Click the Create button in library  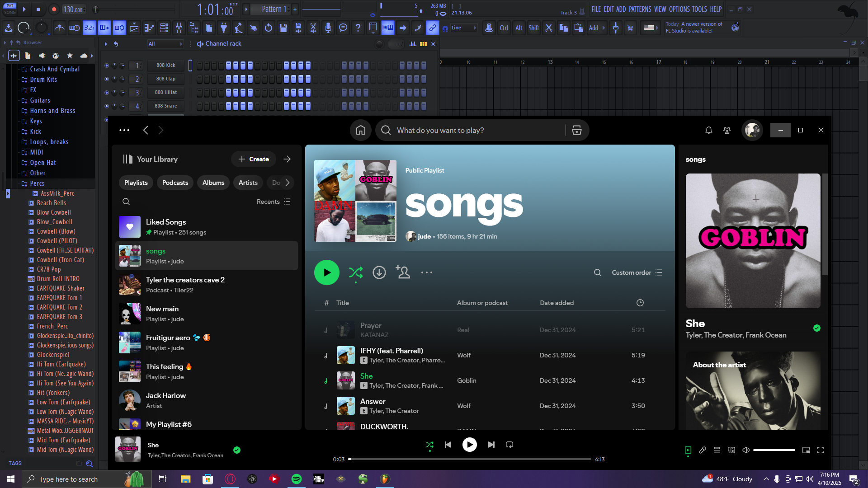coord(254,159)
